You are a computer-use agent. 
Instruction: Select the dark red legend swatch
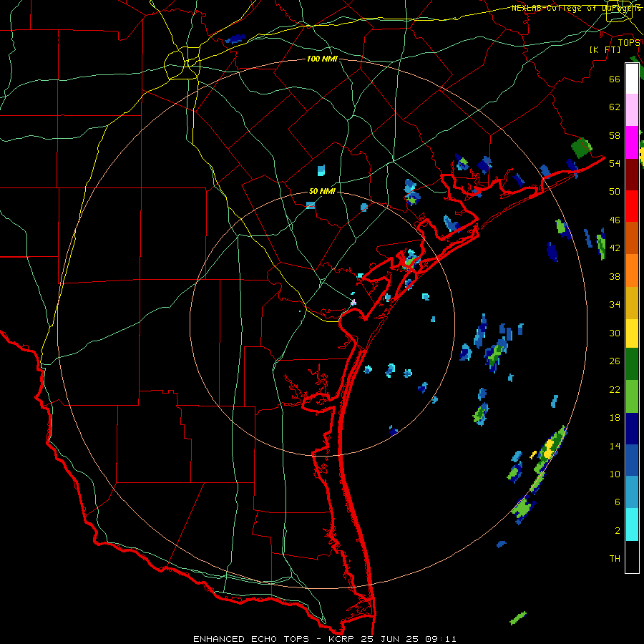tap(632, 175)
